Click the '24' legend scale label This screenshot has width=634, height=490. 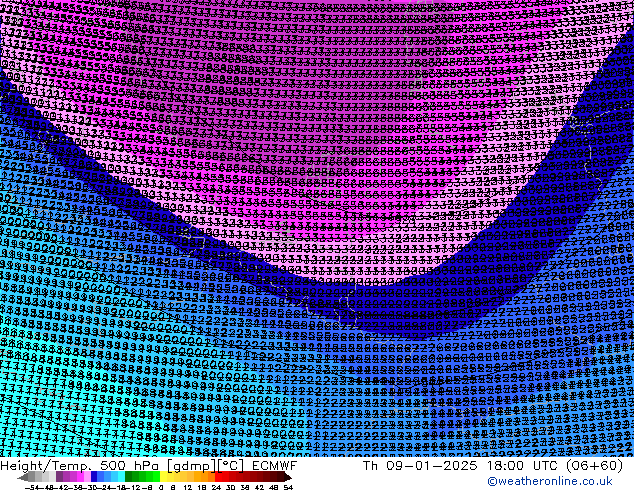pyautogui.click(x=216, y=487)
